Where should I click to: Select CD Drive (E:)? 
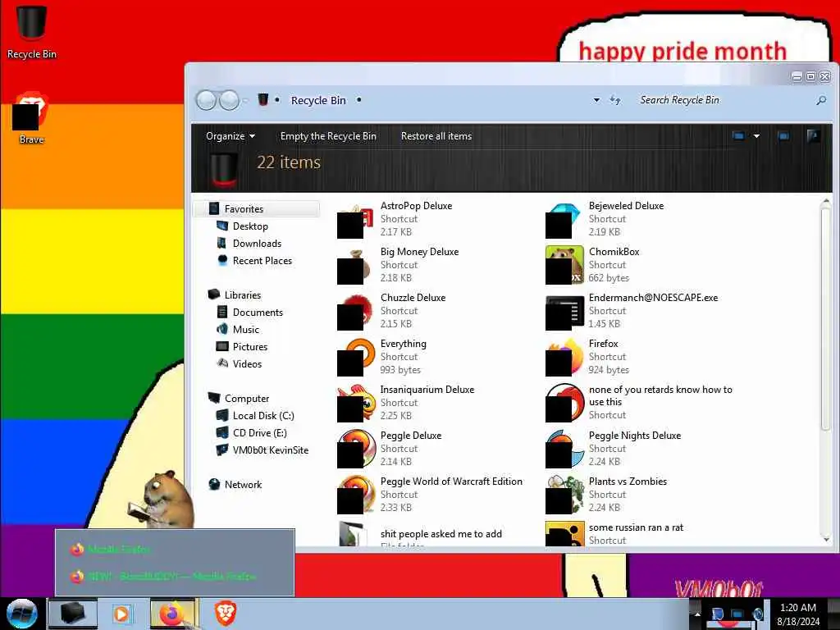(x=260, y=433)
